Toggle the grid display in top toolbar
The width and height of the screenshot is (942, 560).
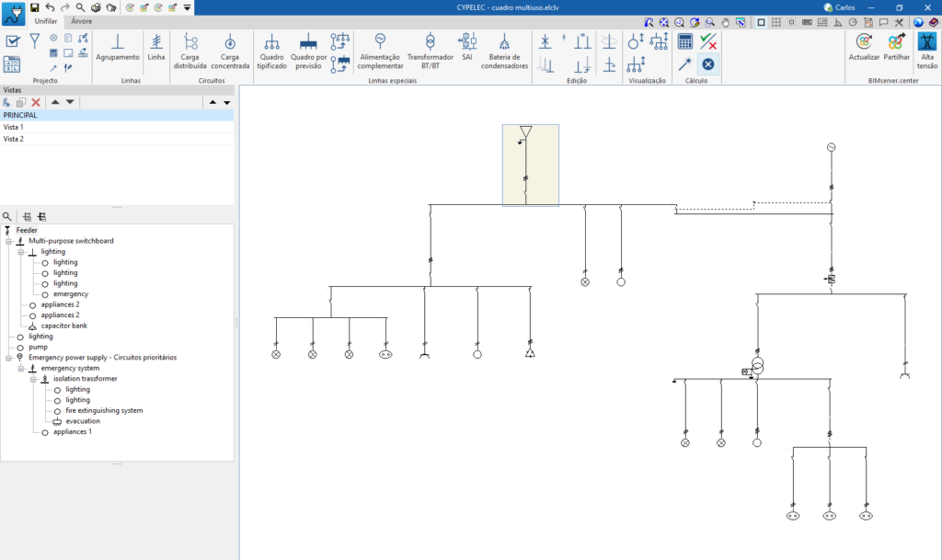[775, 21]
